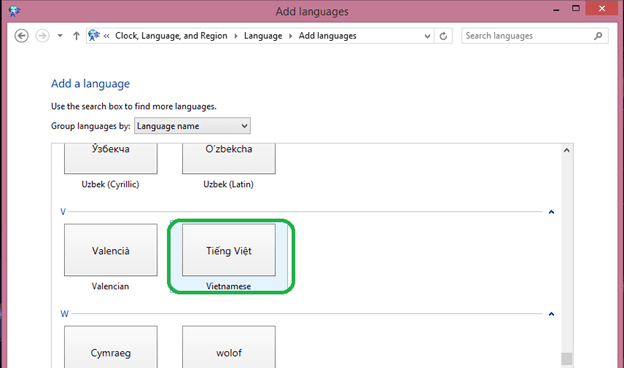Select the wolof language tile
The width and height of the screenshot is (624, 368).
[229, 347]
